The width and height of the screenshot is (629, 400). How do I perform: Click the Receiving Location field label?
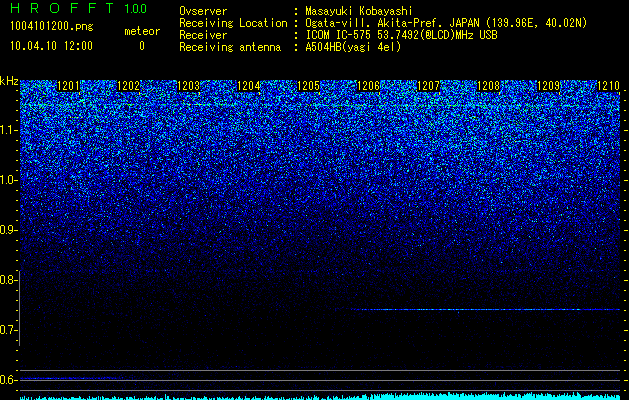pos(233,23)
